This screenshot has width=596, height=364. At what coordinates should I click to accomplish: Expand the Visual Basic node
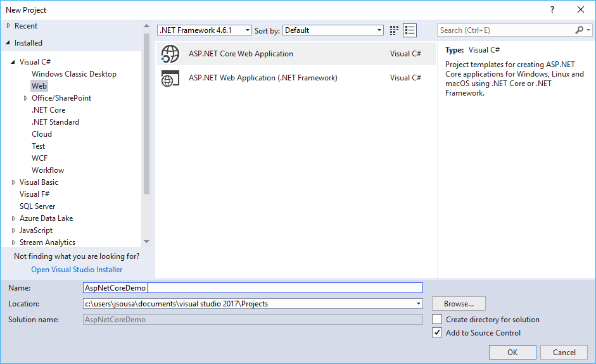pos(13,182)
